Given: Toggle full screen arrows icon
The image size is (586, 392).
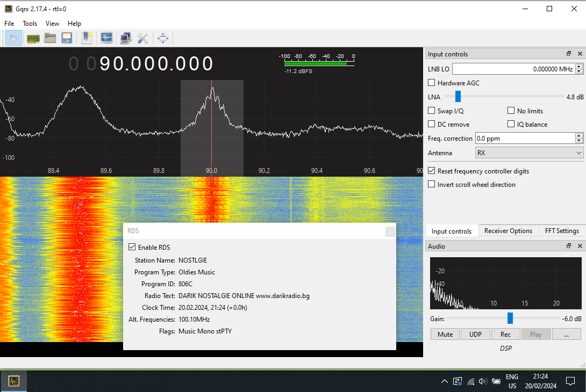Looking at the screenshot, I should pyautogui.click(x=163, y=38).
